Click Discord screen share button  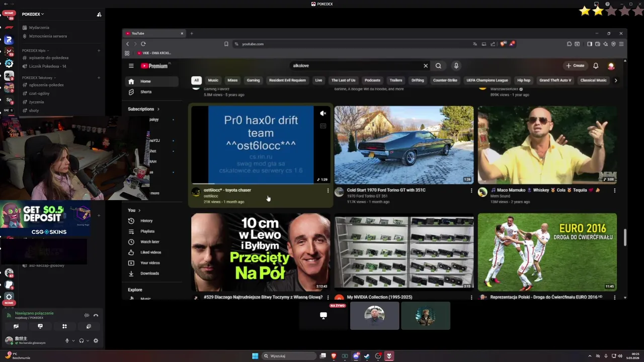(x=40, y=326)
